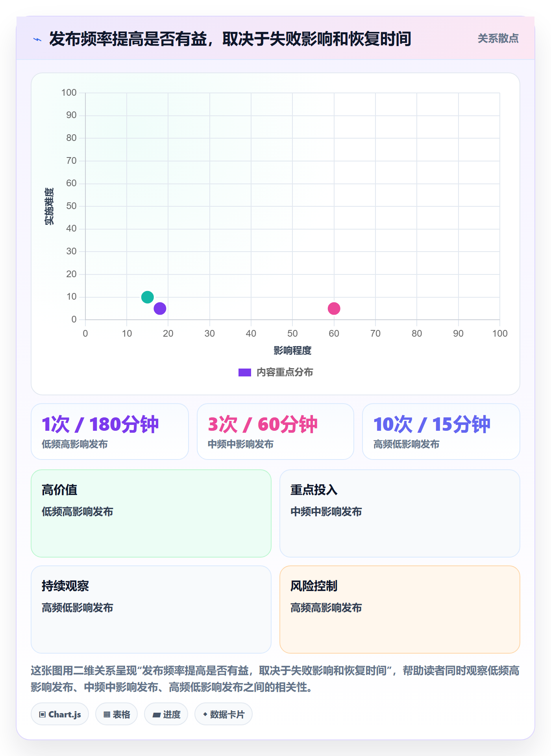Image resolution: width=551 pixels, height=756 pixels.
Task: Click the 低频高影响发布 text under 高价值
Action: (78, 511)
